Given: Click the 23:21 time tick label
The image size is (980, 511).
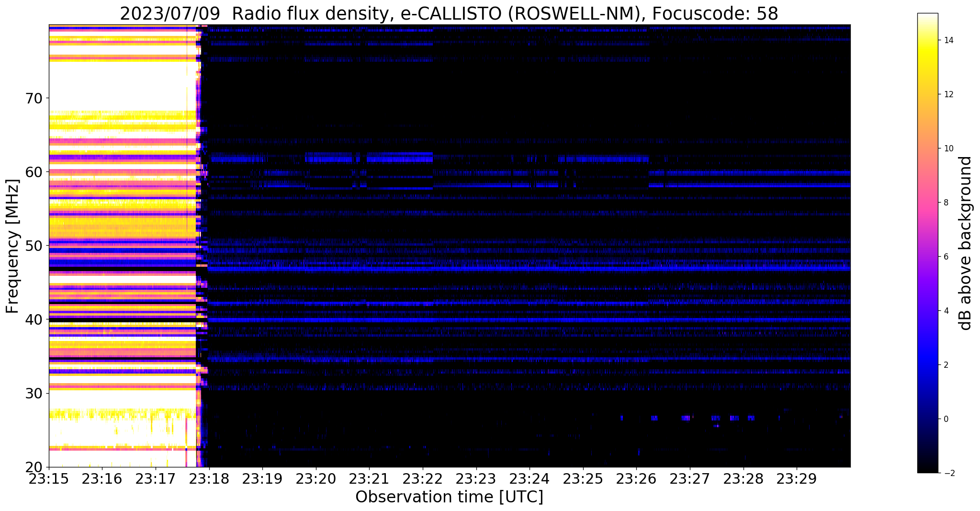Looking at the screenshot, I should [x=369, y=479].
